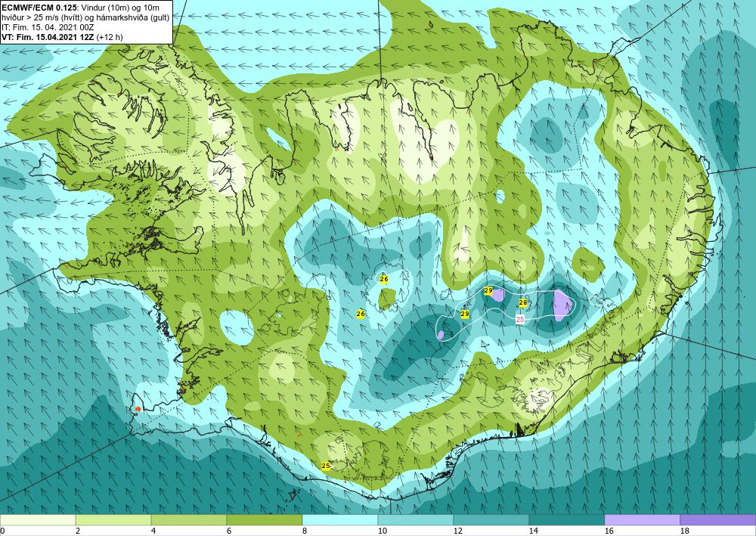This screenshot has width=756, height=536.
Task: Click the title line 'ECMWF/ECM 0.125: Vindur (10m) og 10m'
Action: 81,8
